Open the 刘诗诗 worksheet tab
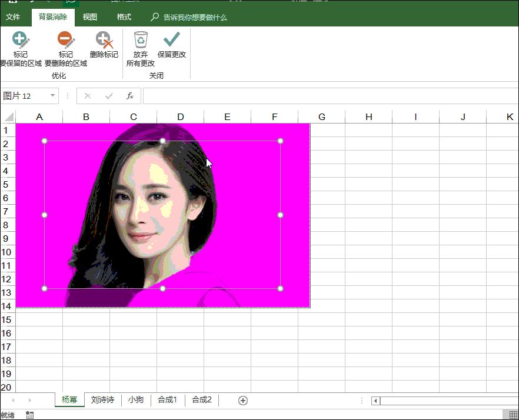Viewport: 519px width, 420px height. point(102,399)
